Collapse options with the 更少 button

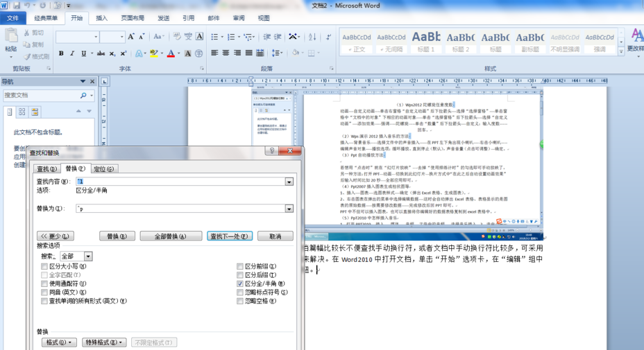[x=56, y=236]
